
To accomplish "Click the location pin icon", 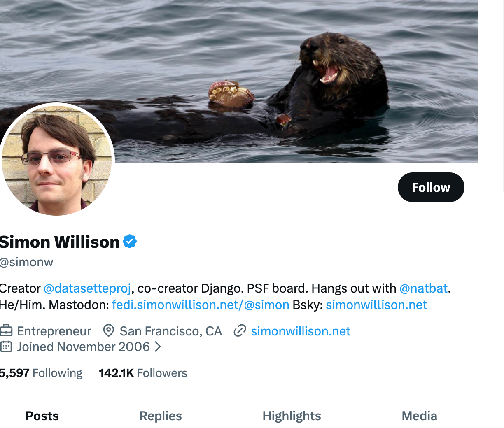I will [108, 330].
